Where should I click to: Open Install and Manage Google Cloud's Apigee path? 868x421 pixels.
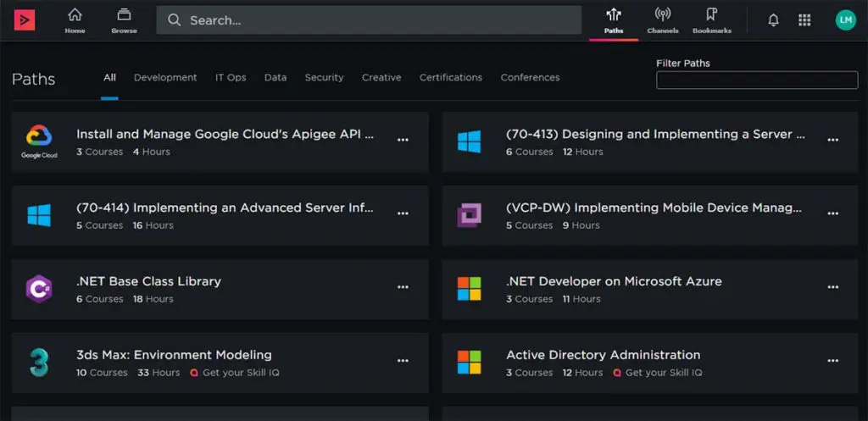pos(225,135)
